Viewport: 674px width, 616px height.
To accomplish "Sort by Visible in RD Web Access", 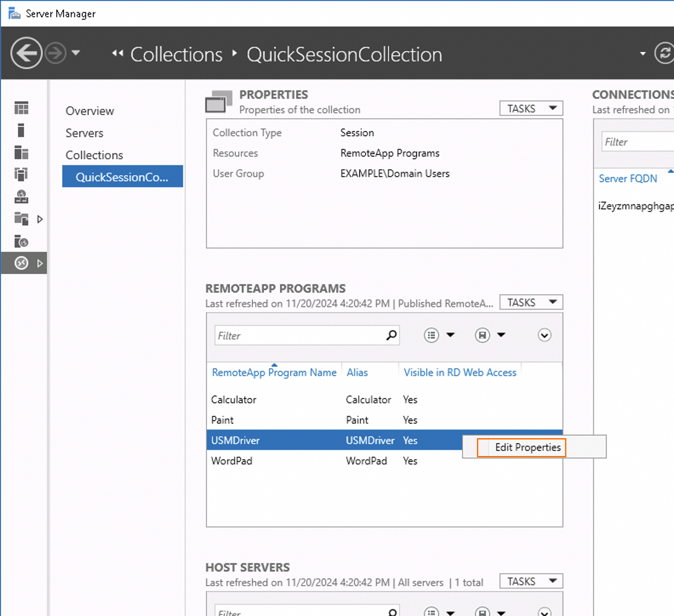I will point(460,372).
